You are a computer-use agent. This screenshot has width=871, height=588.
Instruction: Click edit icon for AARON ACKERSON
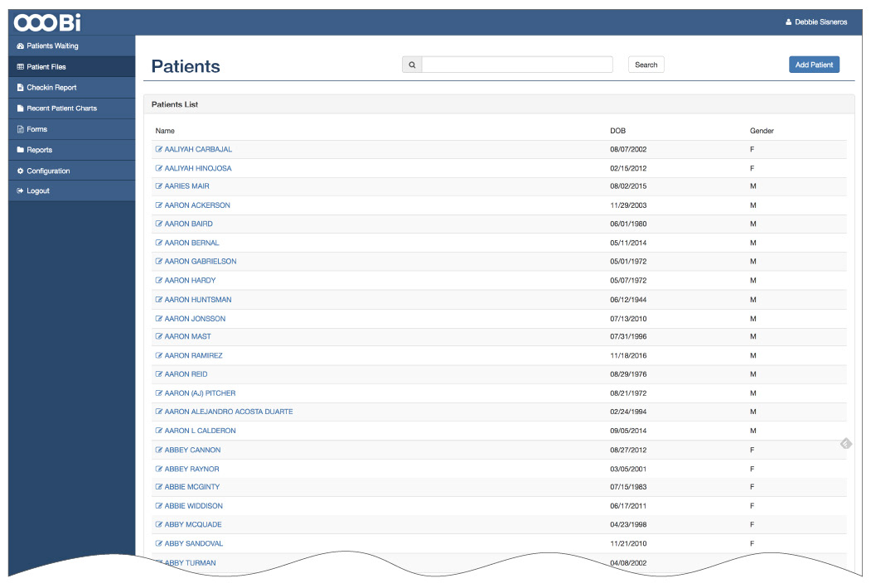point(159,205)
